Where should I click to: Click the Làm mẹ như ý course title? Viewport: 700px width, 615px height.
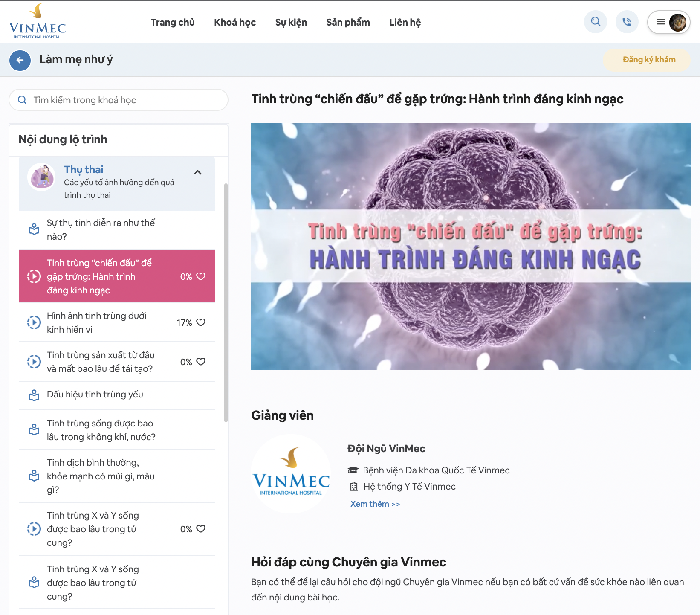[76, 60]
